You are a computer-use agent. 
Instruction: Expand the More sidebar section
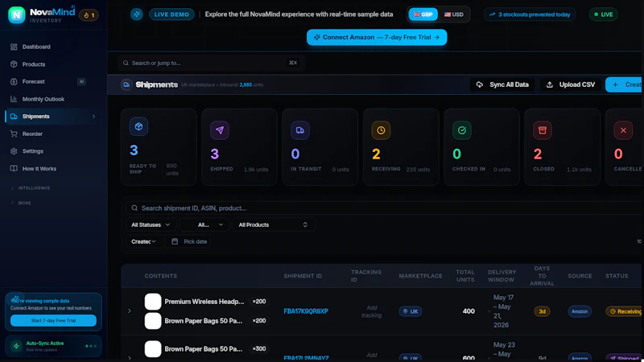coord(21,204)
